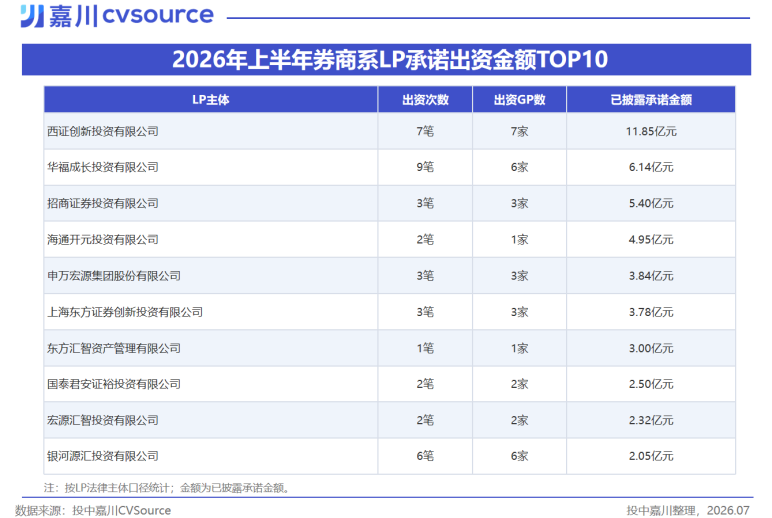Select 银河源汇投资有限公司 row

(389, 456)
